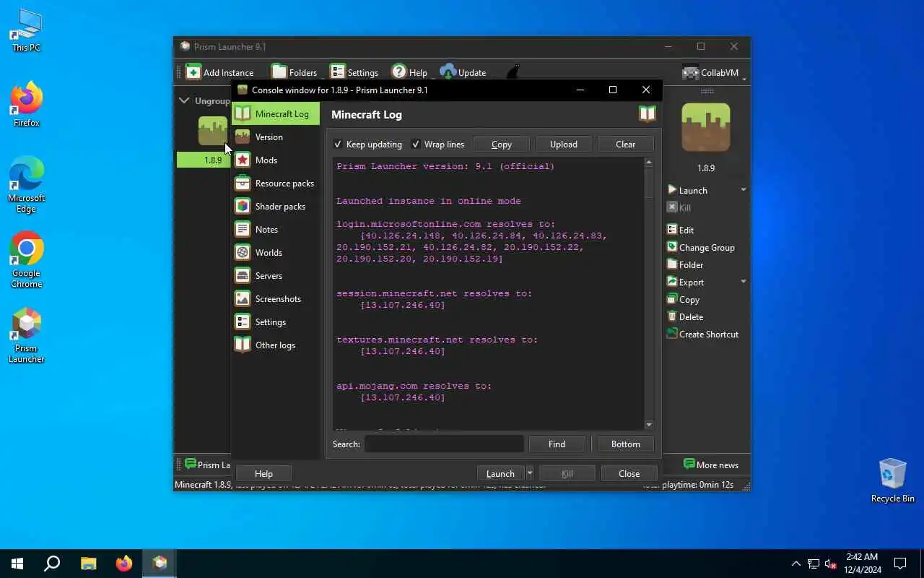Click the Screenshots picture icon
This screenshot has height=578, width=924.
(243, 298)
